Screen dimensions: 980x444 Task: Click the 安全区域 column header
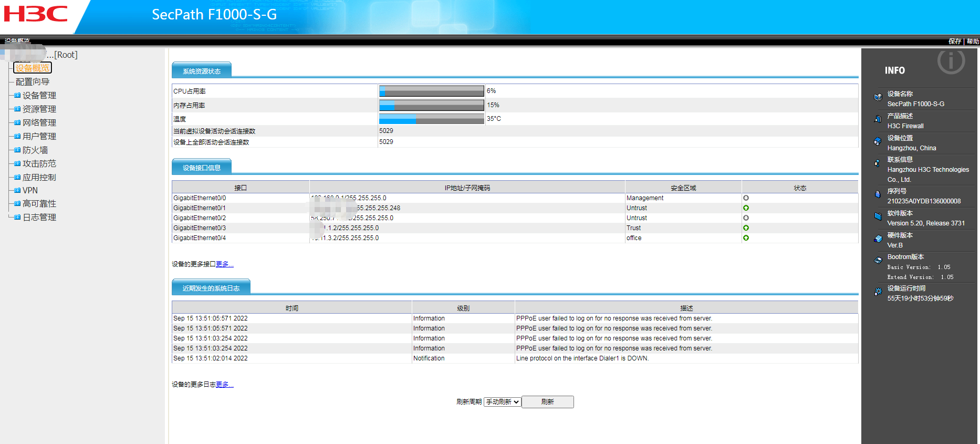(683, 188)
